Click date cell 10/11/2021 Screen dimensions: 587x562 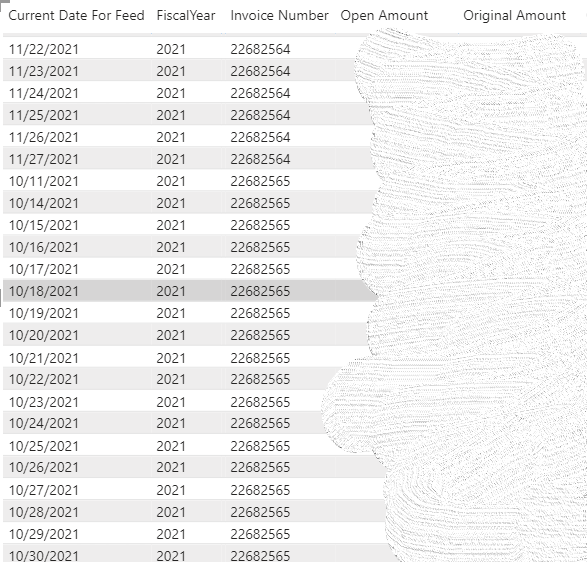(44, 181)
